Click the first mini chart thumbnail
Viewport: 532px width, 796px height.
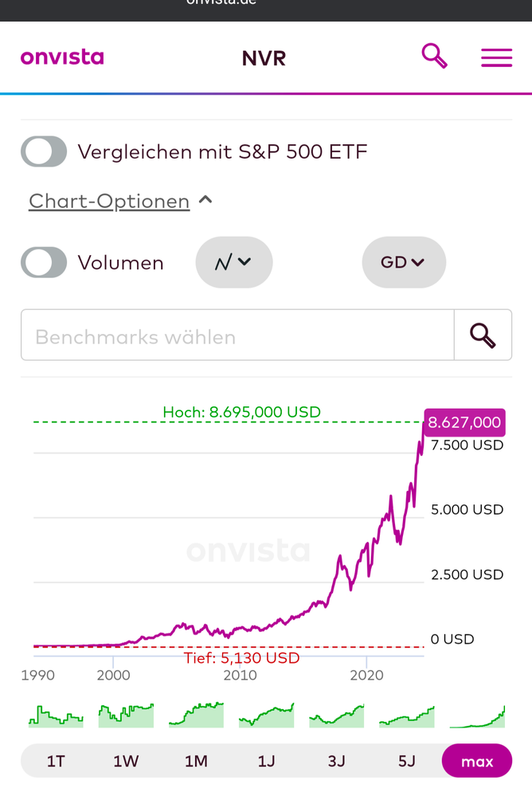point(56,716)
